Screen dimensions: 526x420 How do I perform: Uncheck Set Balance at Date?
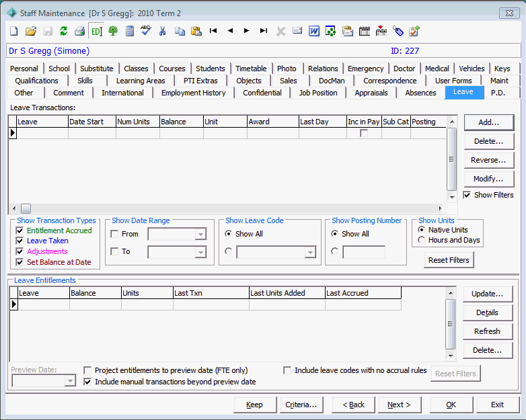20,262
